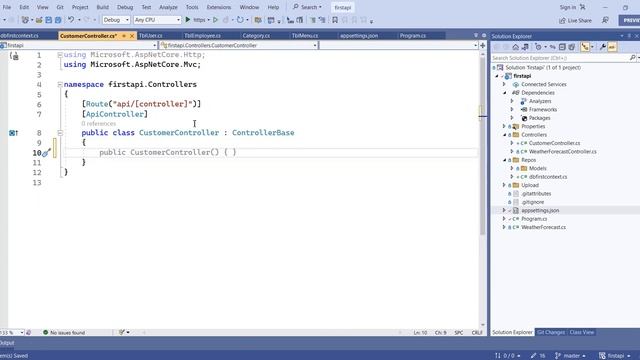640x360 pixels.
Task: Open the Any CPU platform dropdown
Action: point(157,20)
